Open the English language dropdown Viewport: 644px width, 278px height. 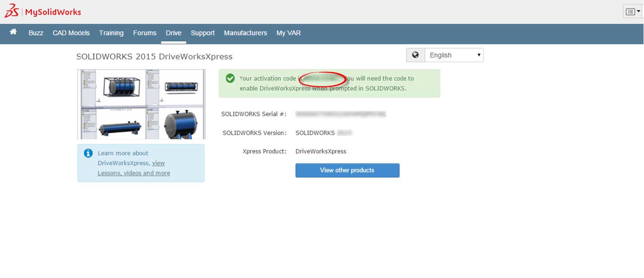[454, 55]
